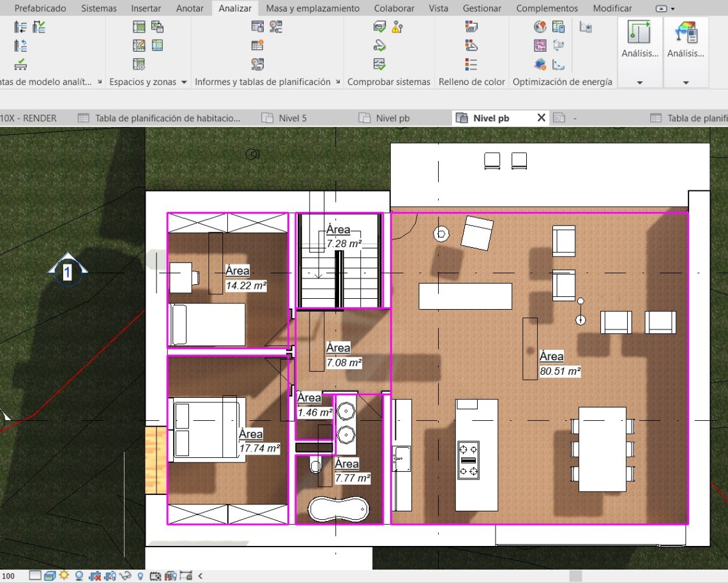Open ribbon display options dropdown after Modificar

click(665, 8)
